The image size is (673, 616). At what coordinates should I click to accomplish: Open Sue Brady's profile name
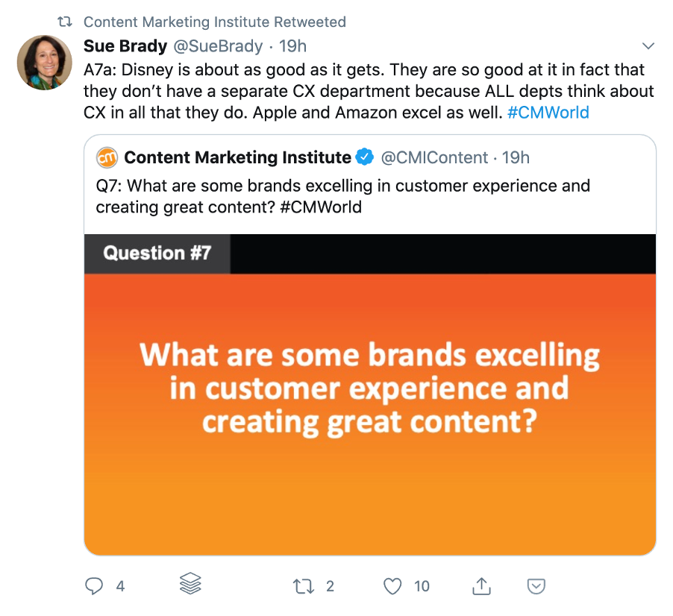(x=124, y=45)
